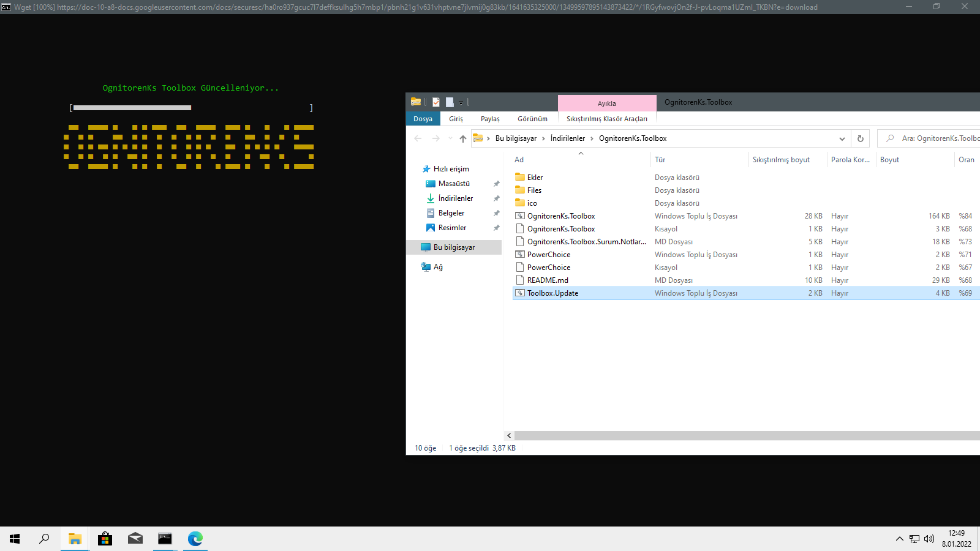The height and width of the screenshot is (551, 980).
Task: Select the OgnitorenKs.Toolbox.Surum.Notlar file icon
Action: coord(520,242)
